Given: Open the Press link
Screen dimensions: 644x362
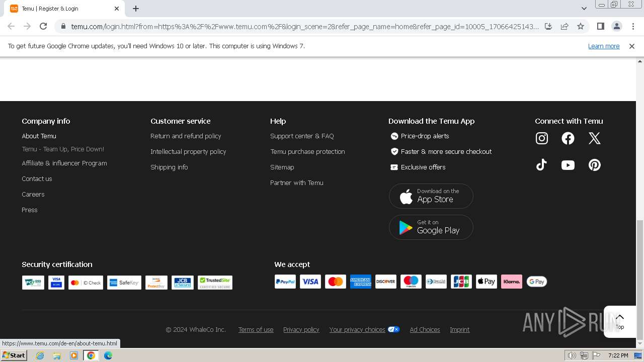Looking at the screenshot, I should click(x=30, y=210).
